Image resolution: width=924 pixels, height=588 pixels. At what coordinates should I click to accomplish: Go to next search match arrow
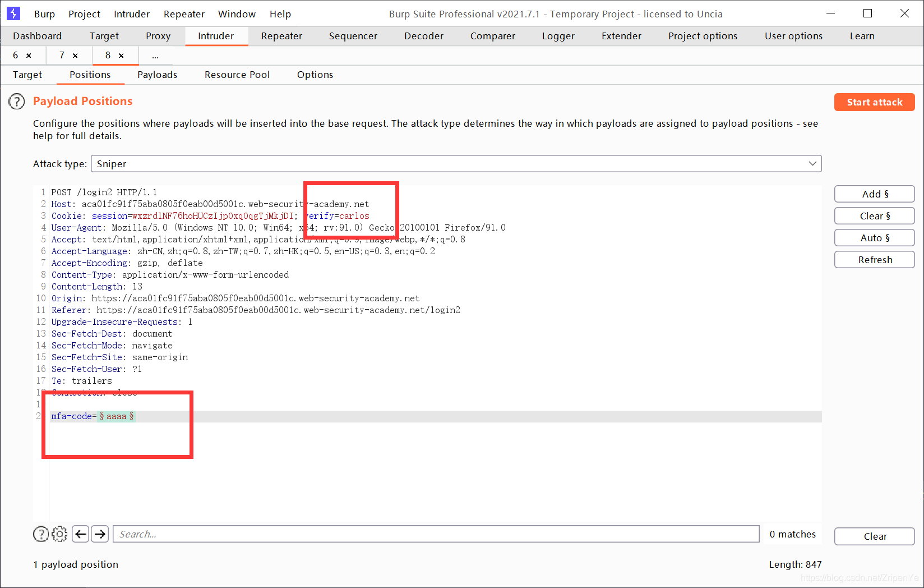(100, 534)
